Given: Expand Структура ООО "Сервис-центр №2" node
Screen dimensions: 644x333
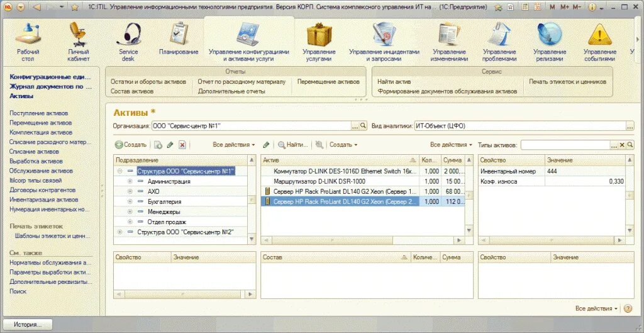Looking at the screenshot, I should (x=120, y=232).
